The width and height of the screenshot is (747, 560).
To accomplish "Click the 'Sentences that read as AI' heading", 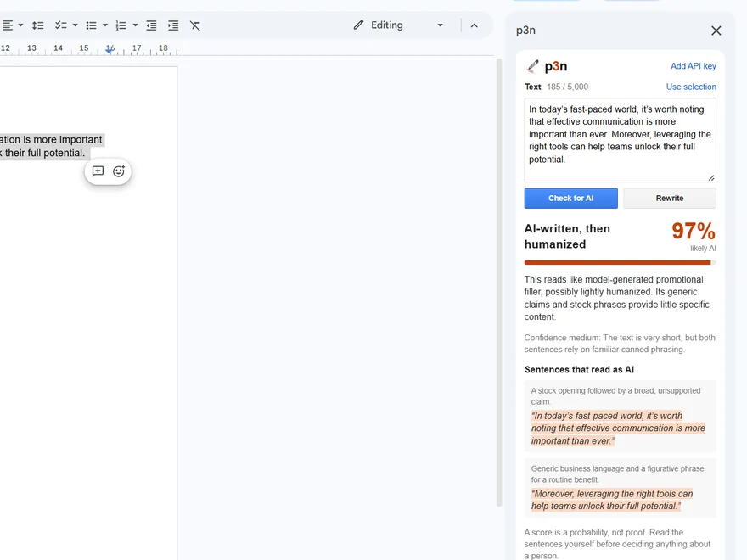I will coord(579,370).
